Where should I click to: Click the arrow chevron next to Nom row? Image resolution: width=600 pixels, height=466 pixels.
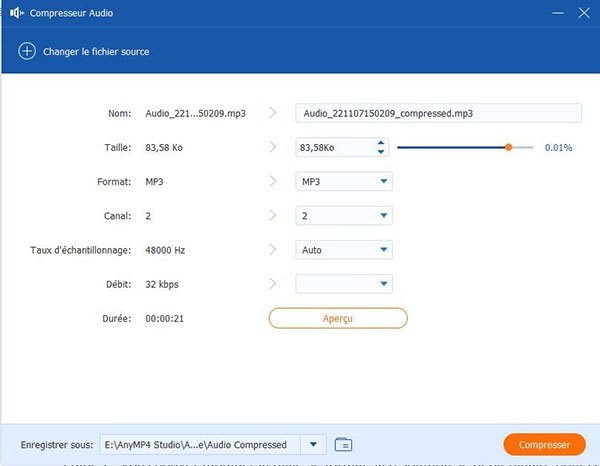[x=272, y=113]
